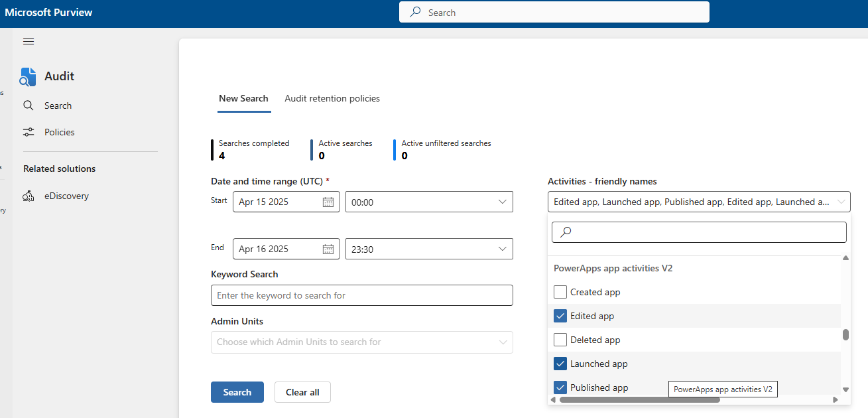This screenshot has height=418, width=868.
Task: Switch to Audit retention policies tab
Action: 332,98
